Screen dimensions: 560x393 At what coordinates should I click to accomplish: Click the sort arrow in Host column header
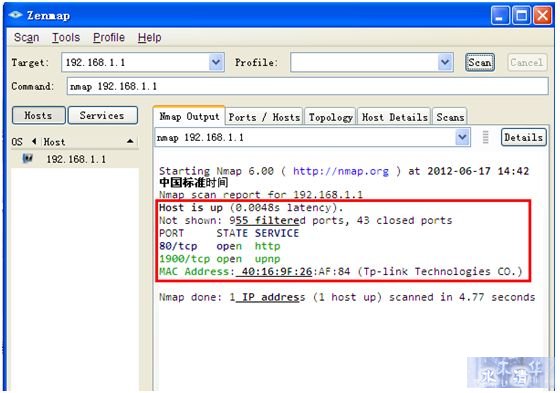(x=130, y=141)
